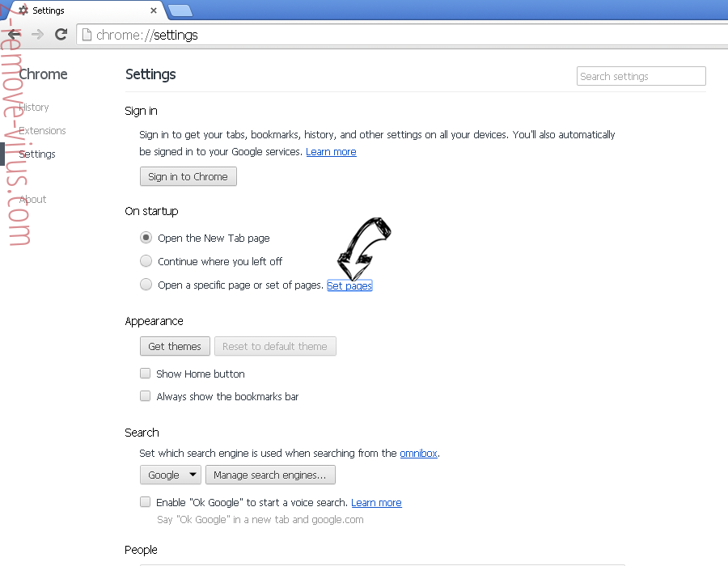The width and height of the screenshot is (728, 566).
Task: Click Manage search engines button
Action: pyautogui.click(x=270, y=475)
